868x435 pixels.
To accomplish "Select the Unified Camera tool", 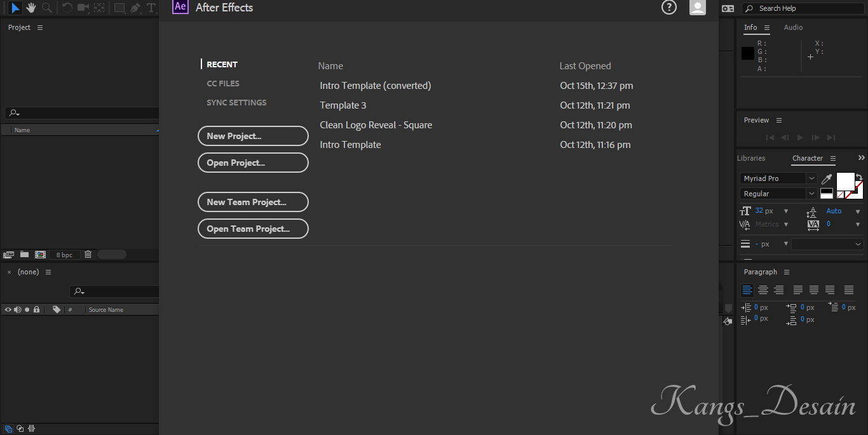I will [x=83, y=8].
